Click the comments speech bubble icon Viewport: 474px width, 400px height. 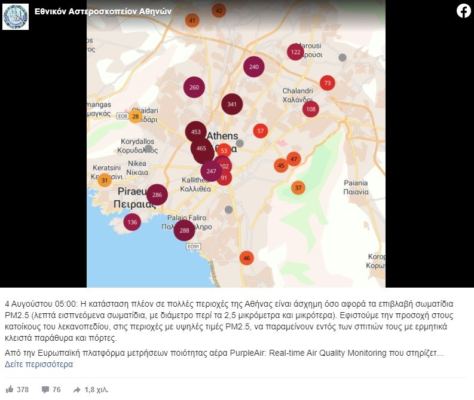tap(45, 389)
